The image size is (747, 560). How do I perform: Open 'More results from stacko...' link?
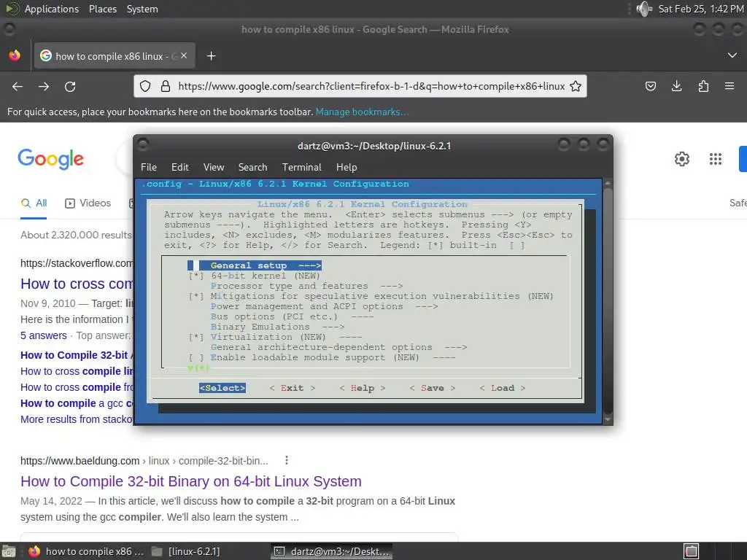point(77,419)
